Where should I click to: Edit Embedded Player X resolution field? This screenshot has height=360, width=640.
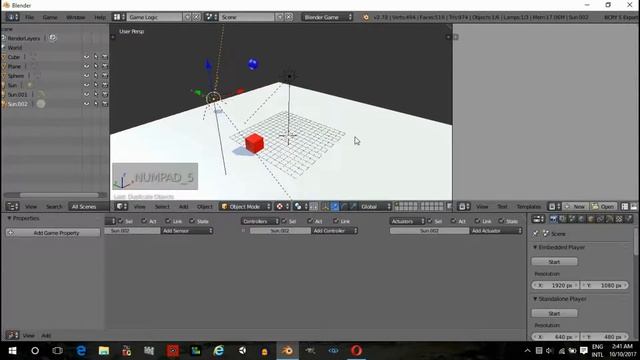(556, 285)
